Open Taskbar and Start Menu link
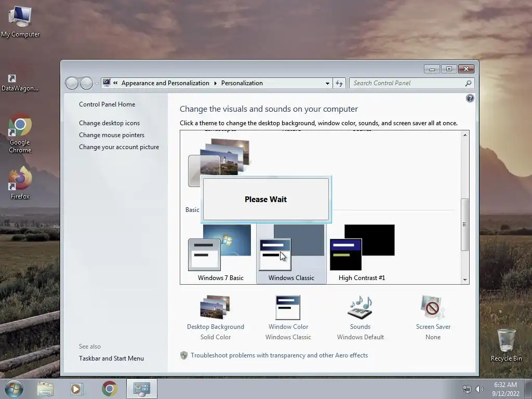 click(111, 358)
